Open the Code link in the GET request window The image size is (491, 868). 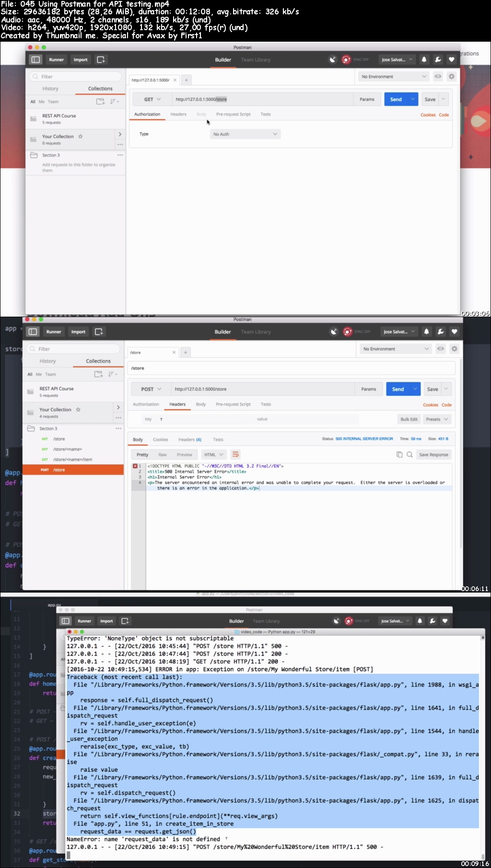pyautogui.click(x=444, y=115)
